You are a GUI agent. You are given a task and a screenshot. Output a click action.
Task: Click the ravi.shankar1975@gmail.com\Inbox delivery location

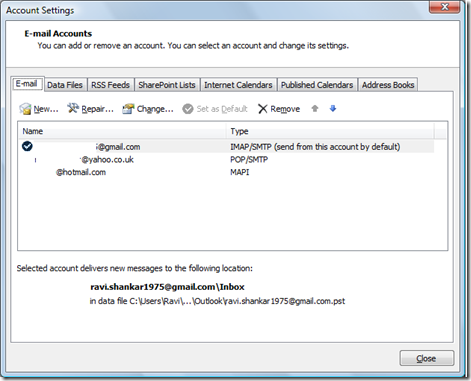point(167,287)
